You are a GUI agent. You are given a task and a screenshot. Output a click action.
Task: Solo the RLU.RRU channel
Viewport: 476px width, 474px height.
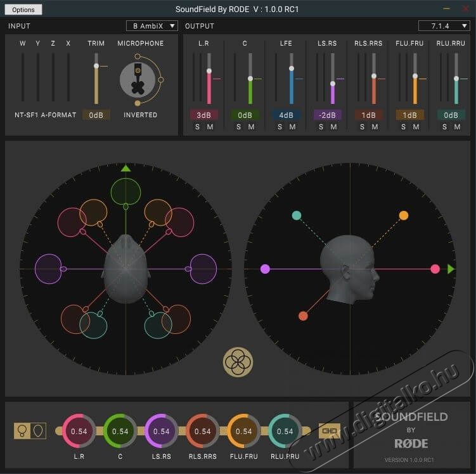click(445, 127)
